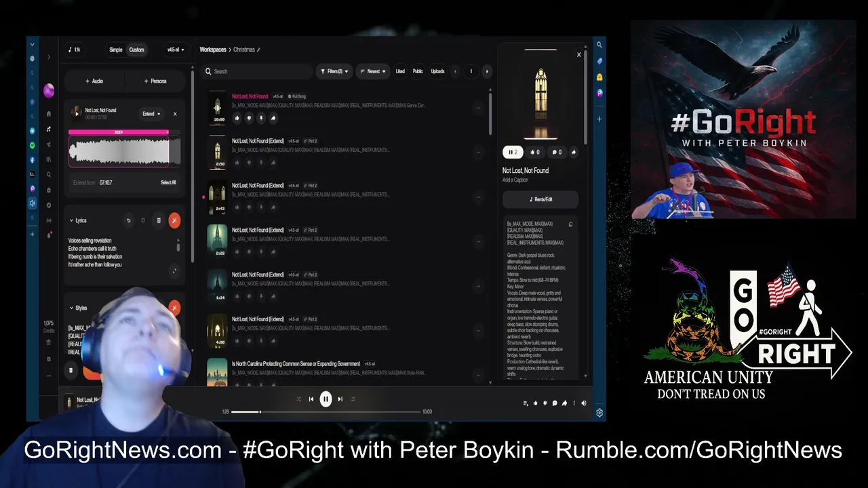868x488 pixels.
Task: Click the Add a Caption link
Action: tap(515, 180)
